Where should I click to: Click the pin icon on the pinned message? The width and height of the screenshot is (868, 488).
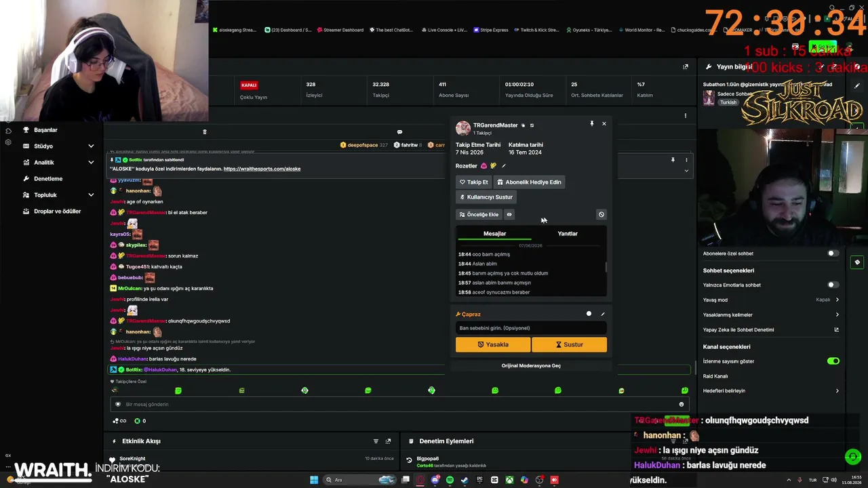click(673, 160)
